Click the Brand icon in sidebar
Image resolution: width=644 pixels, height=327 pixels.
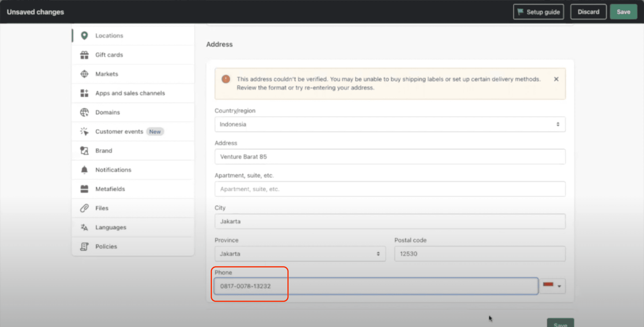click(84, 151)
